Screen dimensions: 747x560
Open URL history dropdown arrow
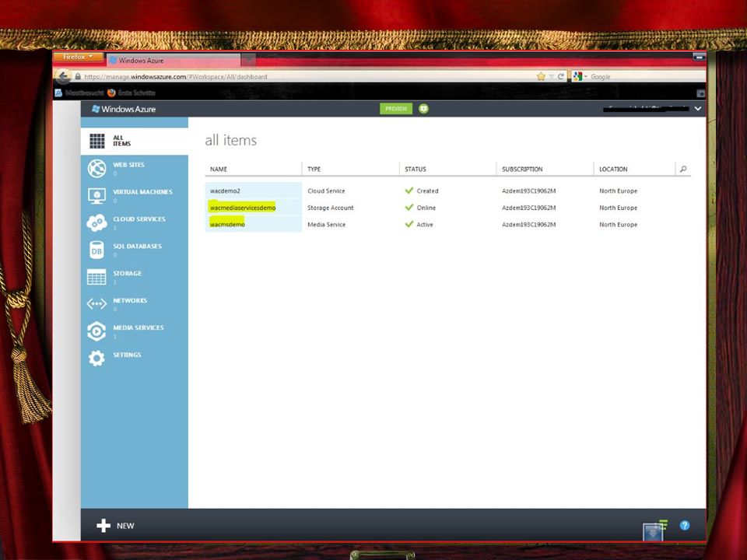click(551, 77)
